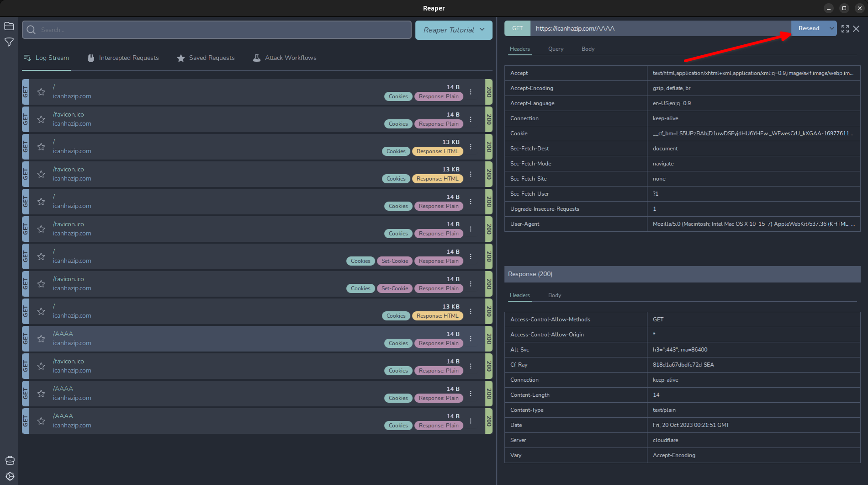Star the highlighted /AAAA request
The height and width of the screenshot is (485, 868).
[41, 339]
